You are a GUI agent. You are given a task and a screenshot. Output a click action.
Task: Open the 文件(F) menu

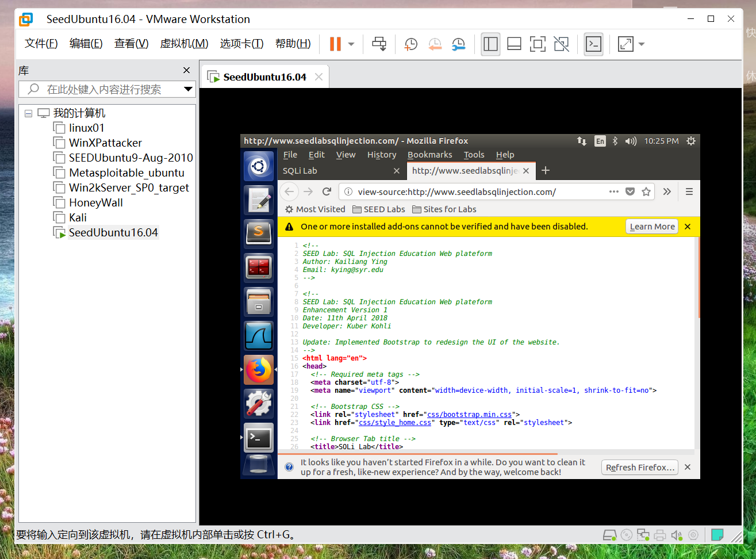point(41,44)
